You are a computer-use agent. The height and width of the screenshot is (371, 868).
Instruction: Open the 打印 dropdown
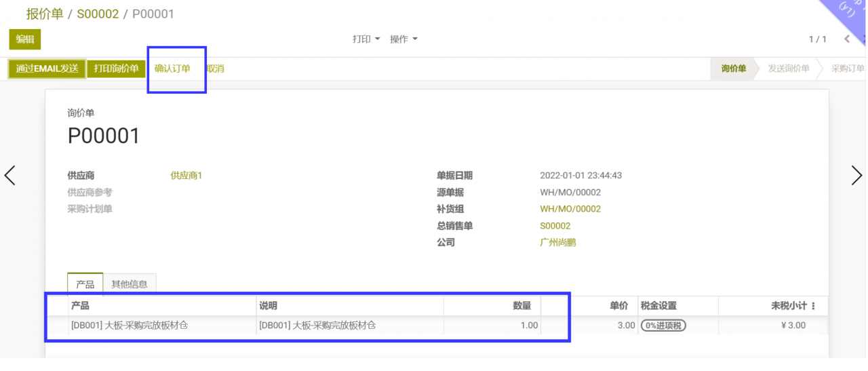click(x=366, y=39)
